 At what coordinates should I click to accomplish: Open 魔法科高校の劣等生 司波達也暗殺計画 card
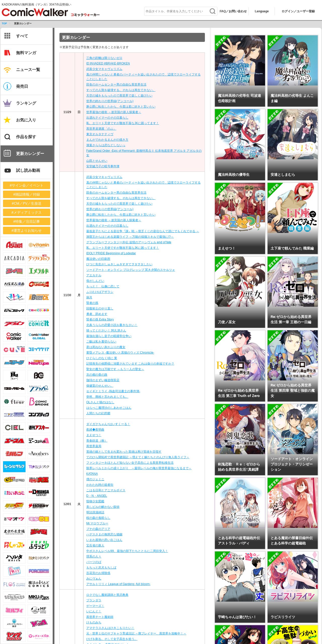coord(240,71)
